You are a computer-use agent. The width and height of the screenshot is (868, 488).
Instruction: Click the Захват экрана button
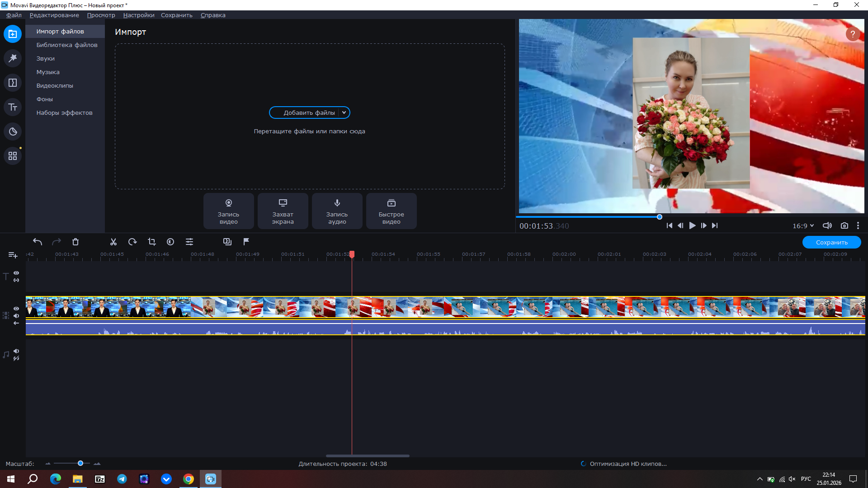click(x=283, y=211)
